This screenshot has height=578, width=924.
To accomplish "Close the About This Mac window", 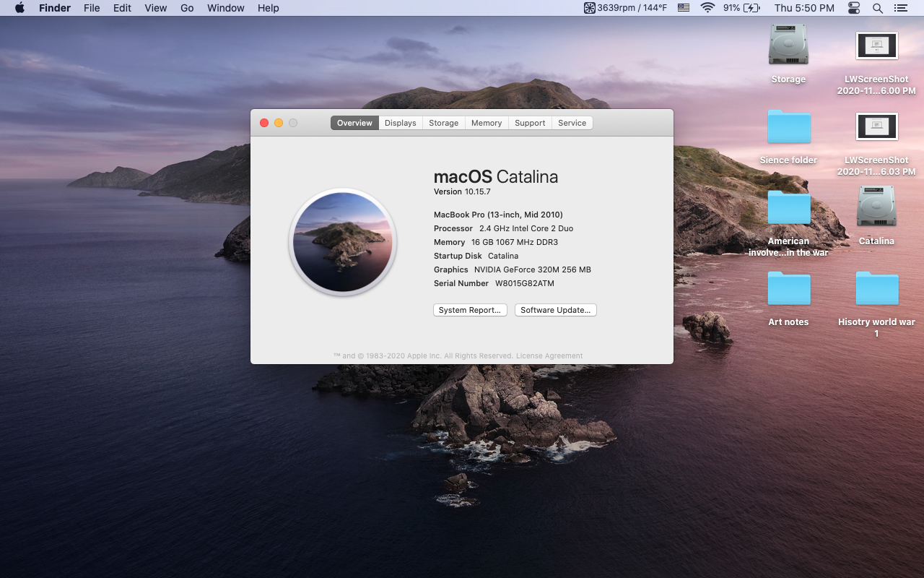I will pyautogui.click(x=264, y=123).
